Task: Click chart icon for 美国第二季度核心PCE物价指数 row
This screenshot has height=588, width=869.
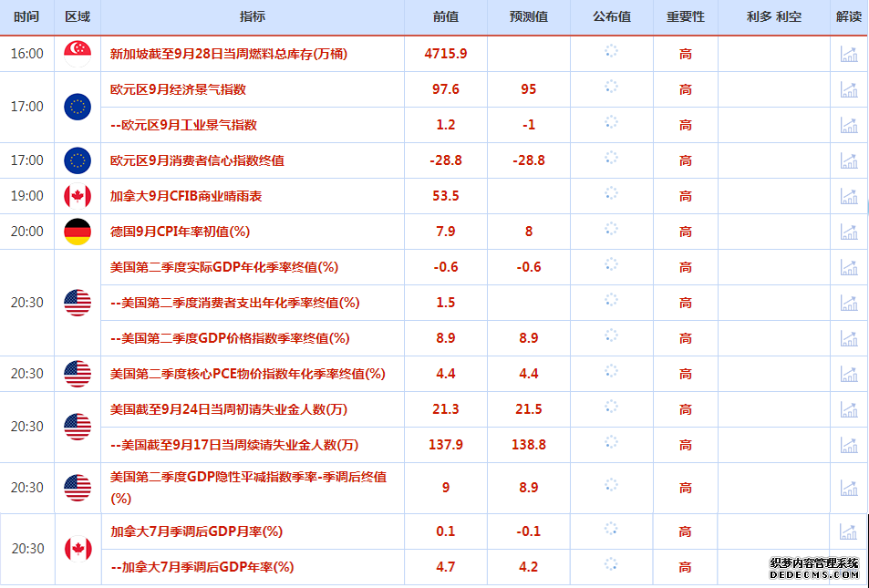Action: coord(849,374)
